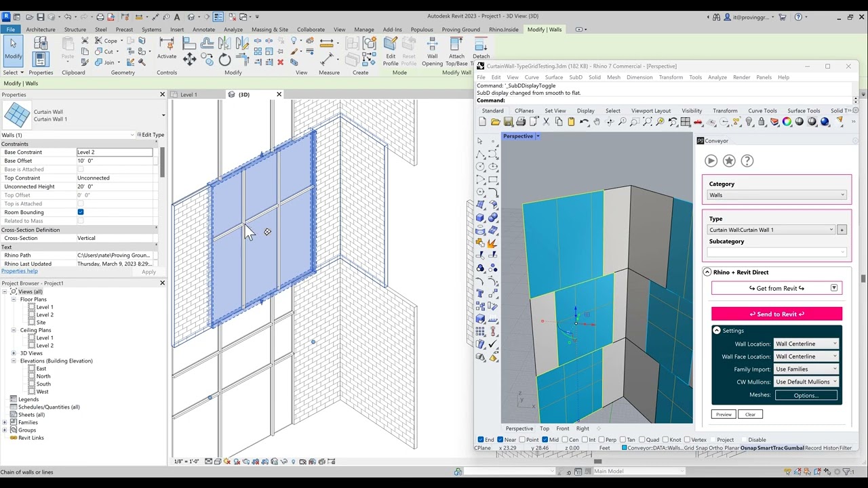868x488 pixels.
Task: Click the red Delete X icon
Action: coord(280,62)
